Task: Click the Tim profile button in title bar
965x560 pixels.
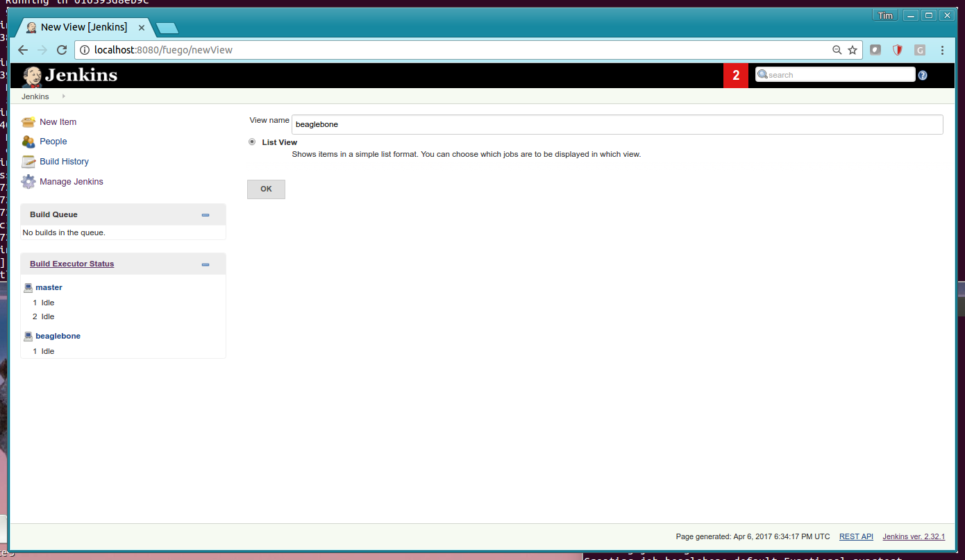Action: point(886,15)
